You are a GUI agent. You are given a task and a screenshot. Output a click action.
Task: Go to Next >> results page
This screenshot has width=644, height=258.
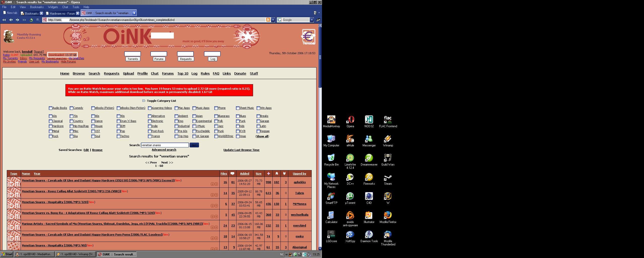click(167, 163)
